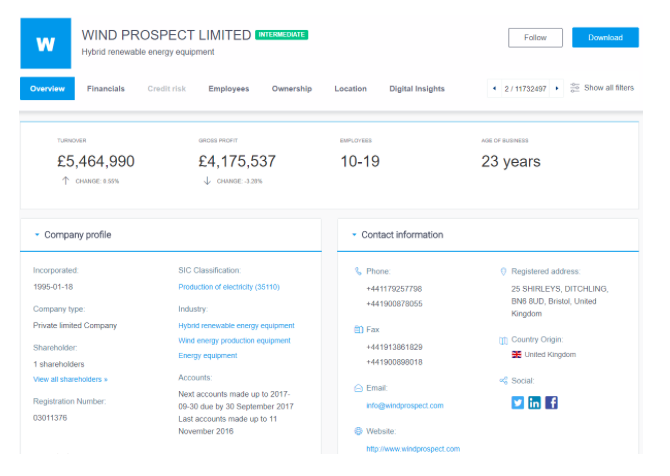Open Wind energy production equipment link

click(234, 341)
